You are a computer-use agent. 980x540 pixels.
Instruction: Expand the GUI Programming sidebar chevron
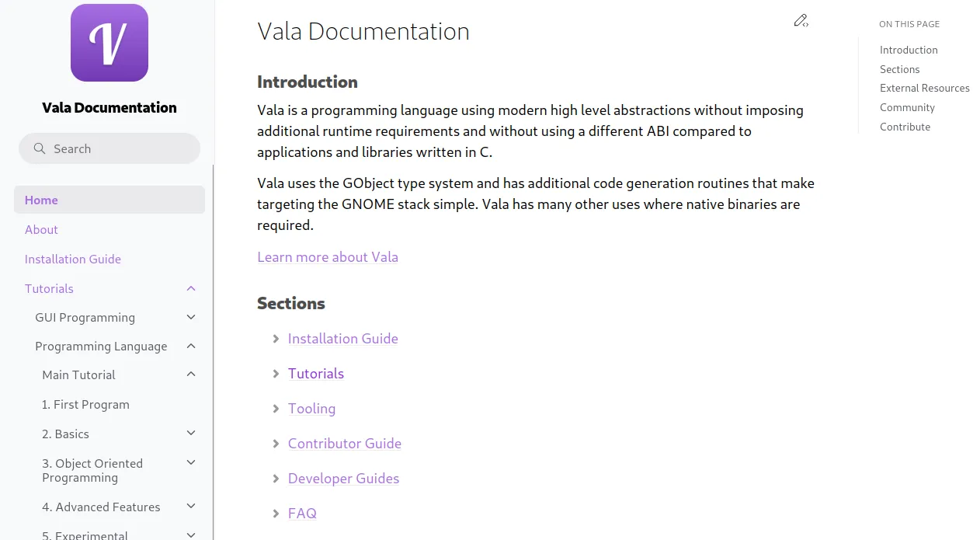(x=191, y=317)
